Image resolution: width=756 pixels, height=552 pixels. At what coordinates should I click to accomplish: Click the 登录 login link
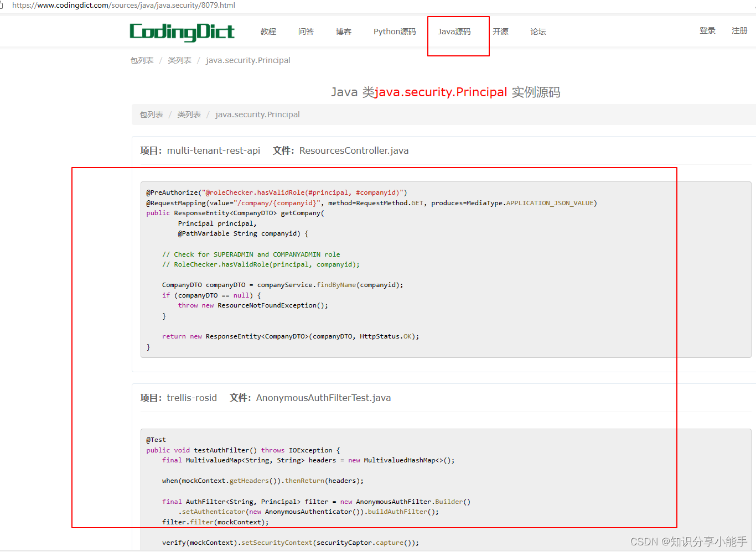point(707,30)
